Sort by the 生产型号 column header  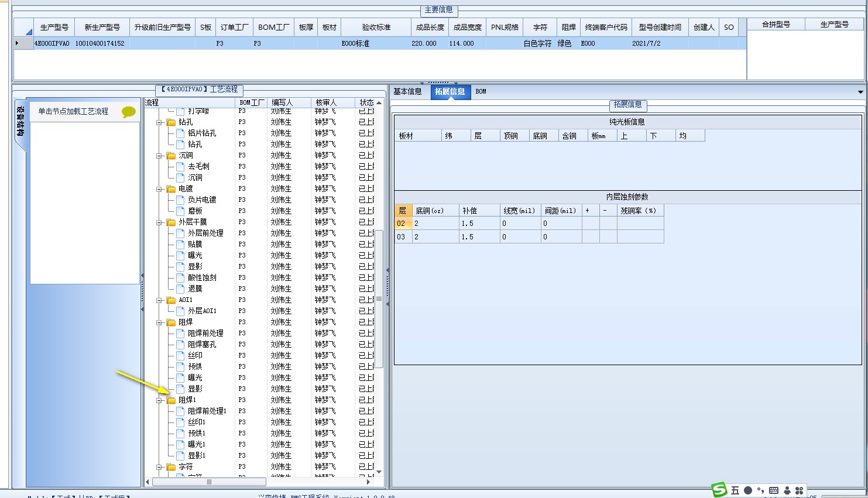coord(54,27)
